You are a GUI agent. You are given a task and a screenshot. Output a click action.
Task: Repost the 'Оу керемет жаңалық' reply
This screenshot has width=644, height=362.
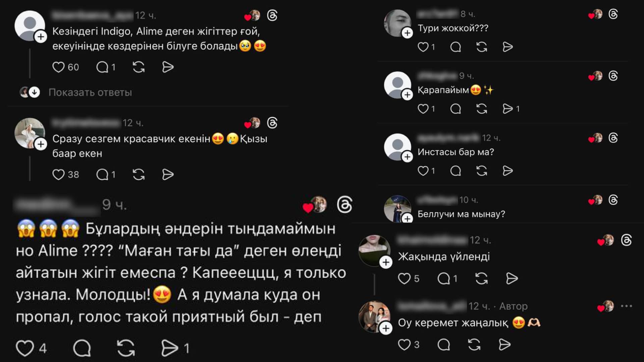coord(474,344)
